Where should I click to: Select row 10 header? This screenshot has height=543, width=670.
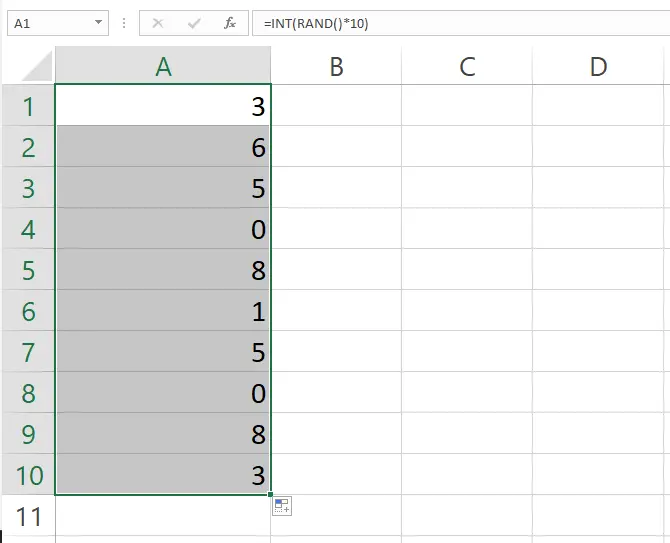point(28,475)
